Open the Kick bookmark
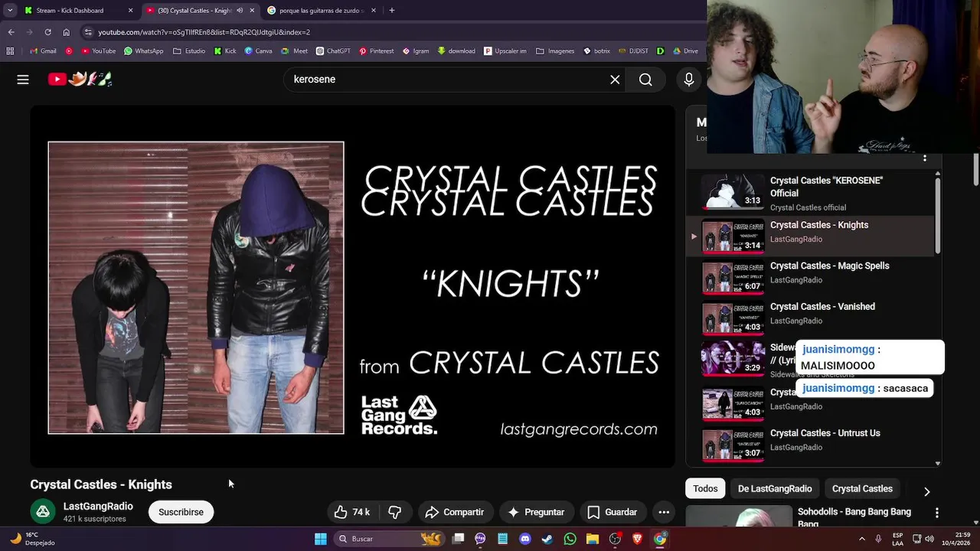980x551 pixels. 225,51
